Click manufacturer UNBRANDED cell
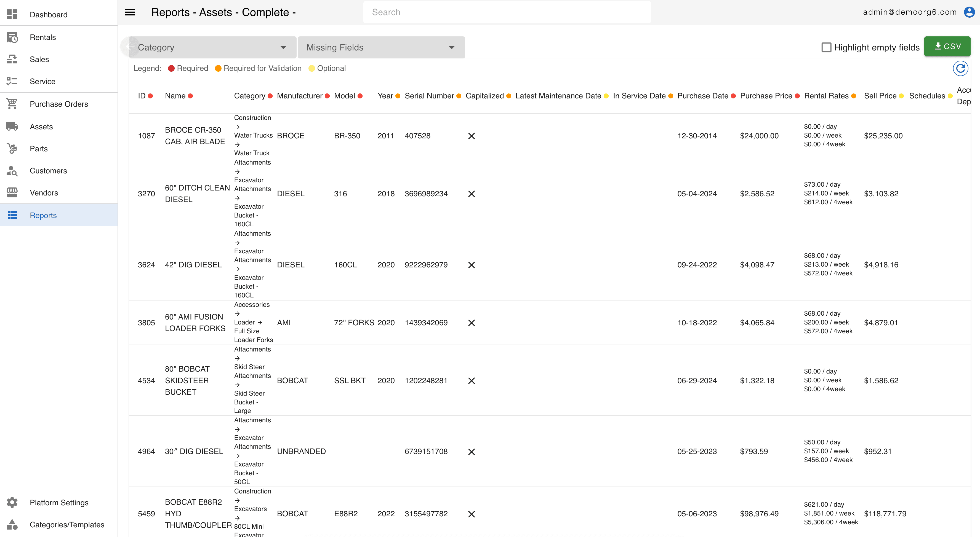The height and width of the screenshot is (537, 980). point(301,452)
